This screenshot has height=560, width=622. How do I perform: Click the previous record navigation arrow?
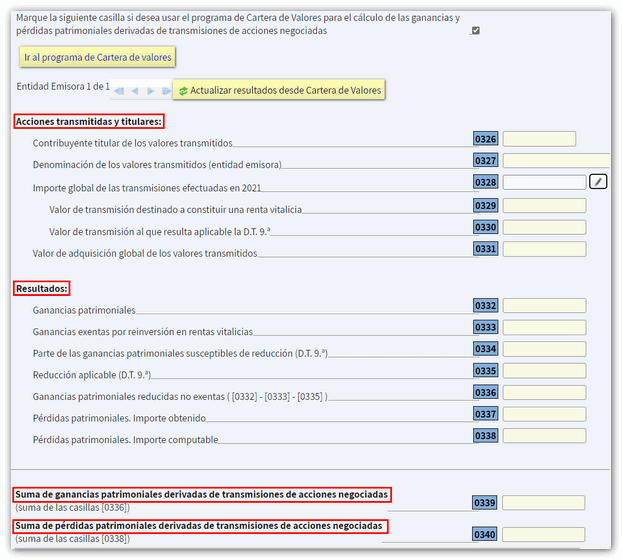(135, 91)
